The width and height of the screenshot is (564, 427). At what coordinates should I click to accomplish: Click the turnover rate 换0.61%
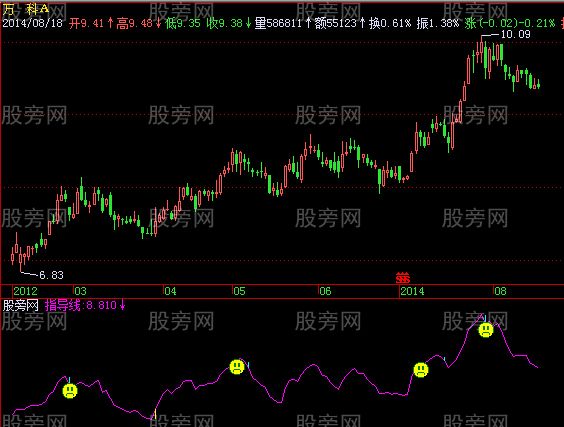(390, 23)
